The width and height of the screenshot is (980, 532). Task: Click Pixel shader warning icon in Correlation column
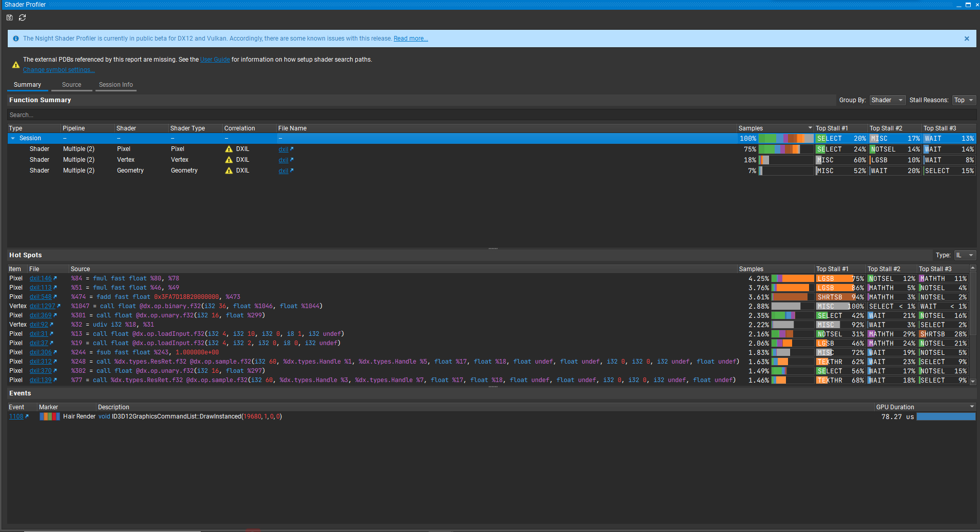click(229, 149)
